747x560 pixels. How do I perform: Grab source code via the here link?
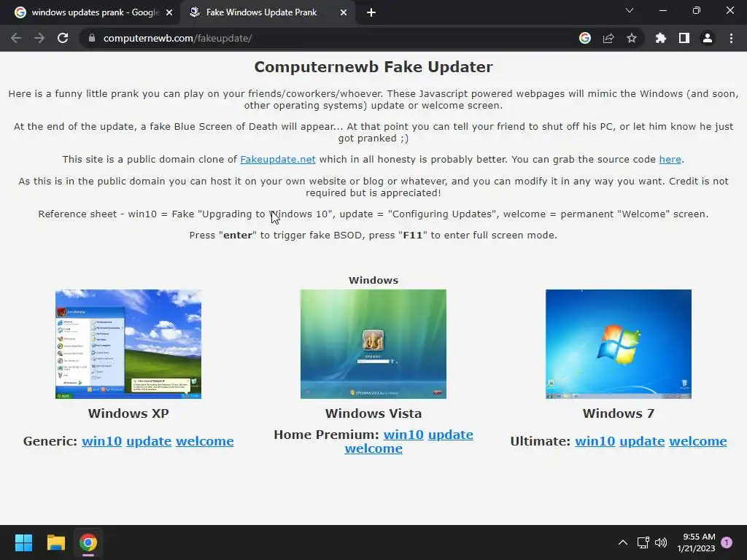pos(670,160)
